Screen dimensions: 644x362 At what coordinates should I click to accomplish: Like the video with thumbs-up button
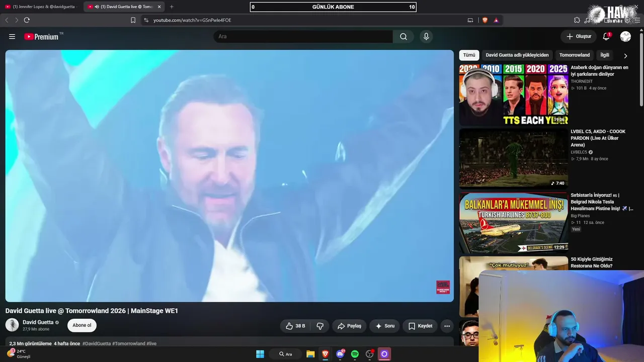pyautogui.click(x=295, y=326)
